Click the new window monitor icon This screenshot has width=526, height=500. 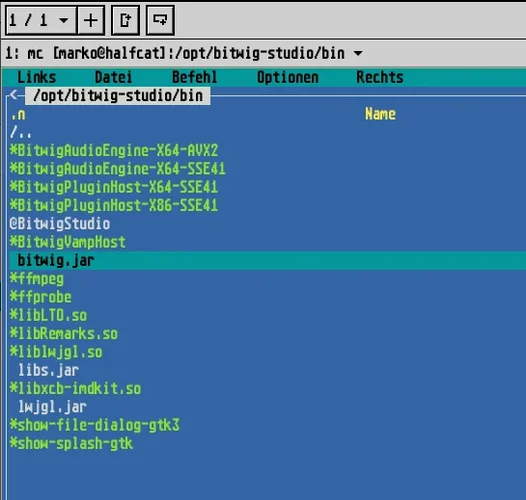tap(160, 20)
